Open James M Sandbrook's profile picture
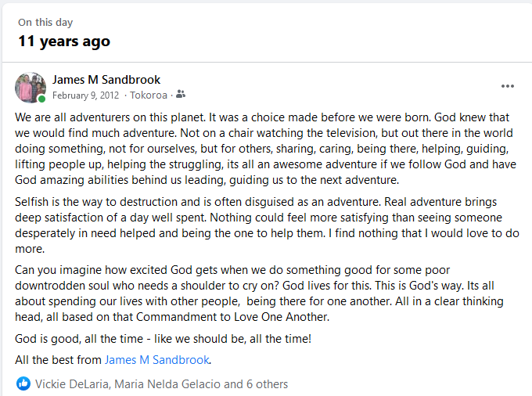Screen dimensions: 532x396 (x=30, y=87)
